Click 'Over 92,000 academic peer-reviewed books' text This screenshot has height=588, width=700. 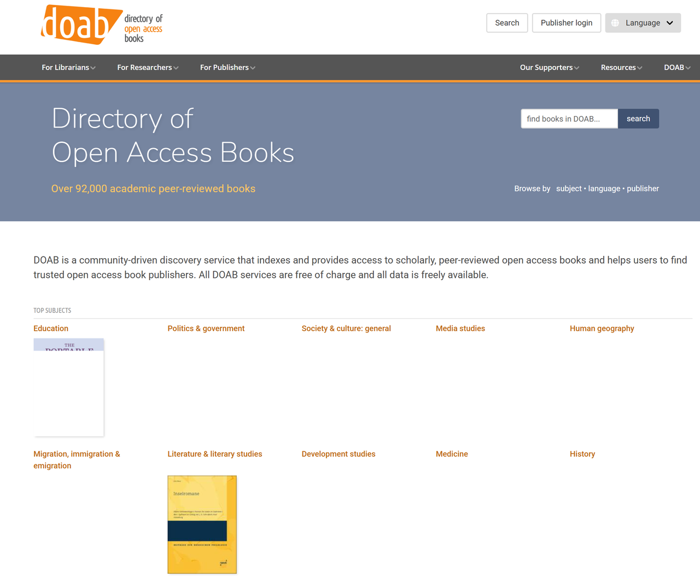coord(153,189)
